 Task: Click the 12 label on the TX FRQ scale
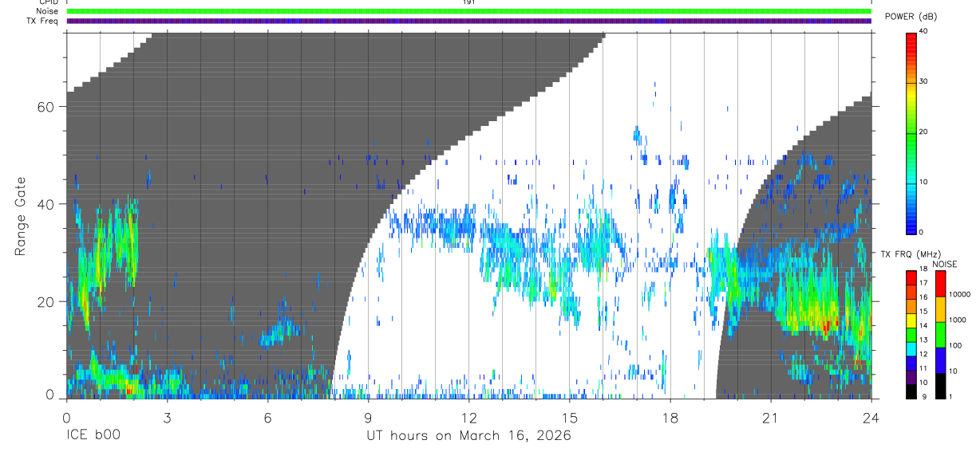923,354
